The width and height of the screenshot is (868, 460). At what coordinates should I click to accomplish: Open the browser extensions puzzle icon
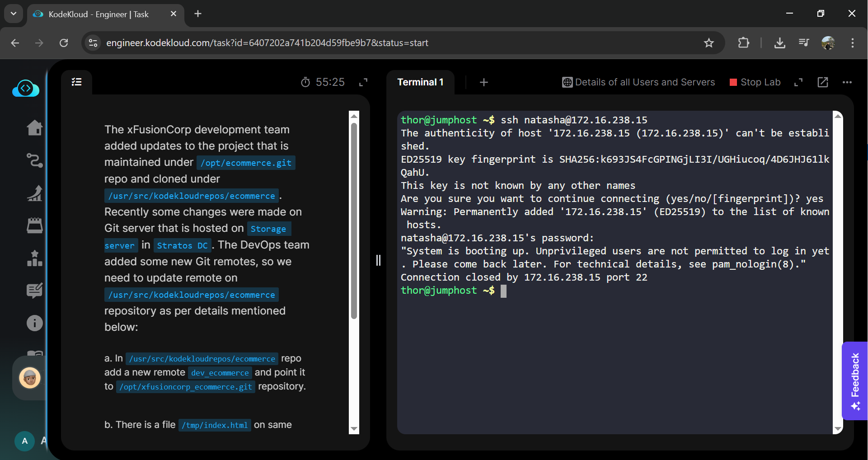743,43
